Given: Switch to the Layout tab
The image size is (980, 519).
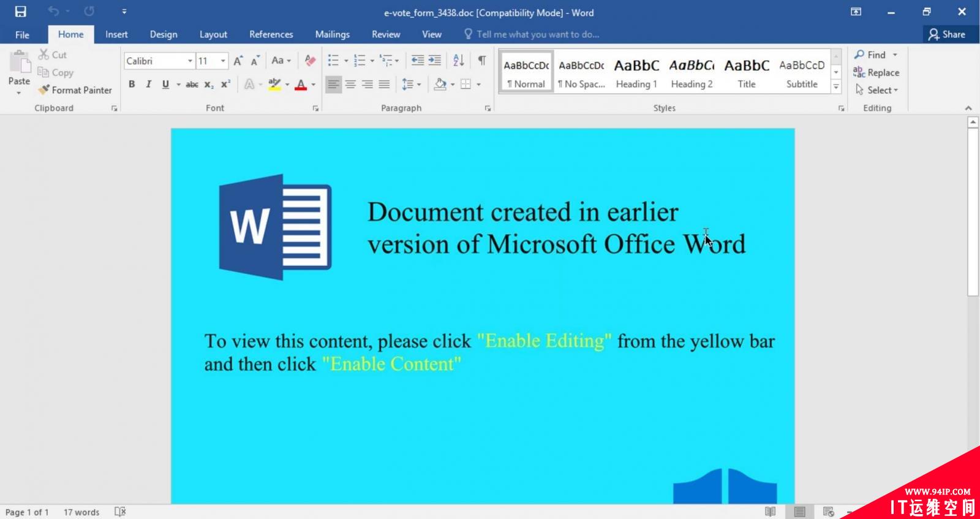Looking at the screenshot, I should pyautogui.click(x=213, y=34).
